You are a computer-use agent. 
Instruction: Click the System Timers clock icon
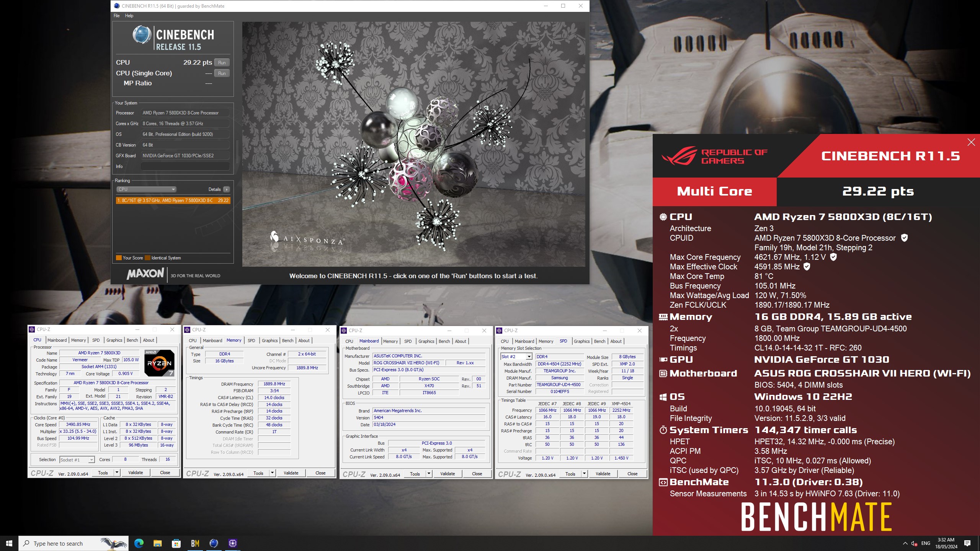click(x=663, y=430)
